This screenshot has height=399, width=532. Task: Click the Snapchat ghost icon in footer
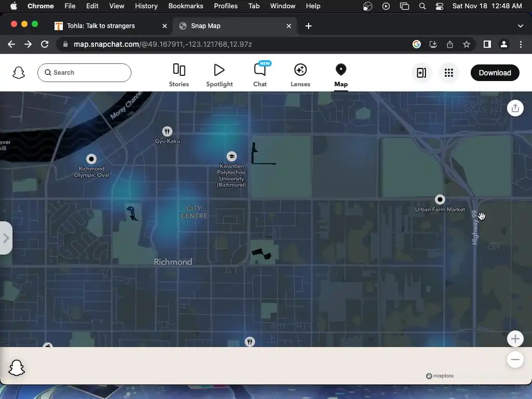pos(17,368)
